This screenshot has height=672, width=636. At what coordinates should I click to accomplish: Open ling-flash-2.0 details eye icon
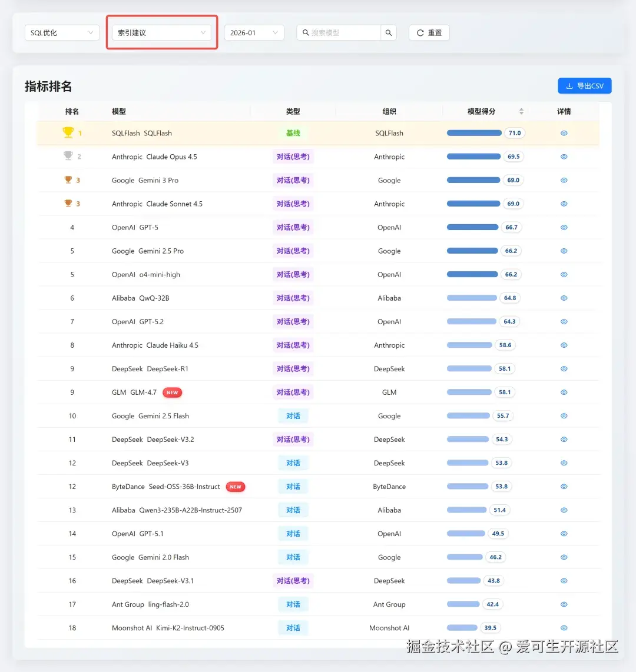(x=564, y=605)
